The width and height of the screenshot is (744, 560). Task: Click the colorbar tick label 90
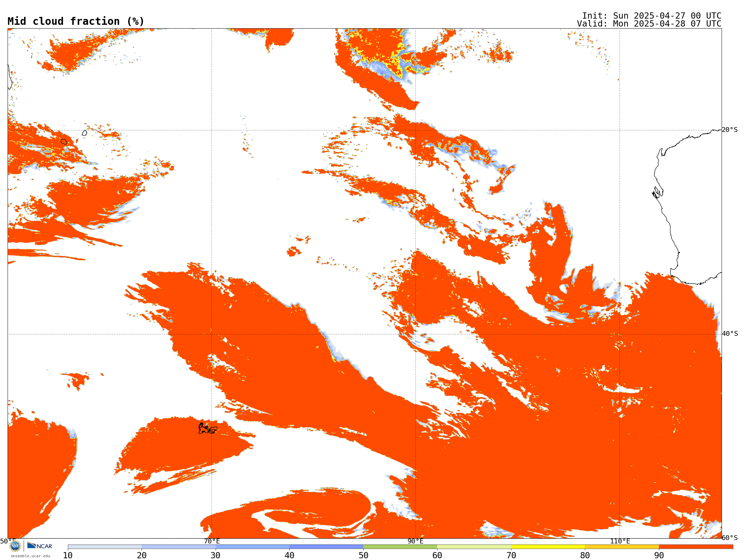659,556
